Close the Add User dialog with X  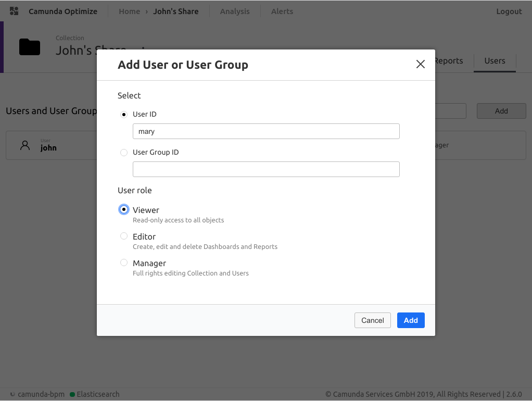[421, 64]
